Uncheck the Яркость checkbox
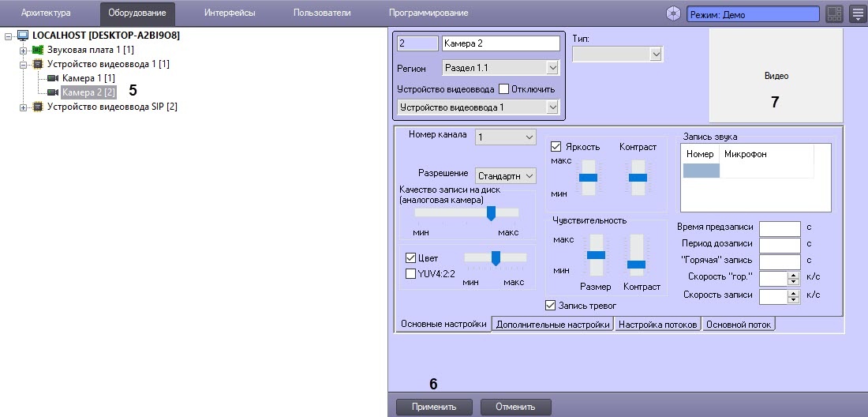Screen dimensions: 868x417 (x=556, y=147)
